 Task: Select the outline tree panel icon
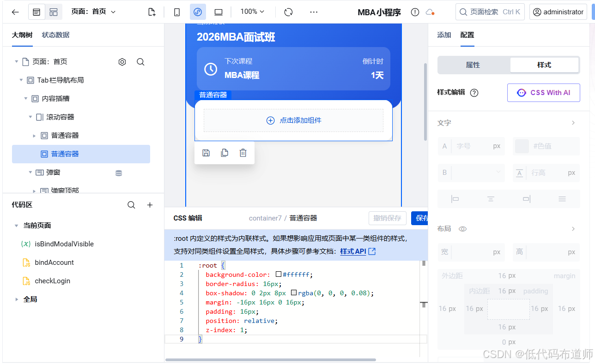pos(36,12)
